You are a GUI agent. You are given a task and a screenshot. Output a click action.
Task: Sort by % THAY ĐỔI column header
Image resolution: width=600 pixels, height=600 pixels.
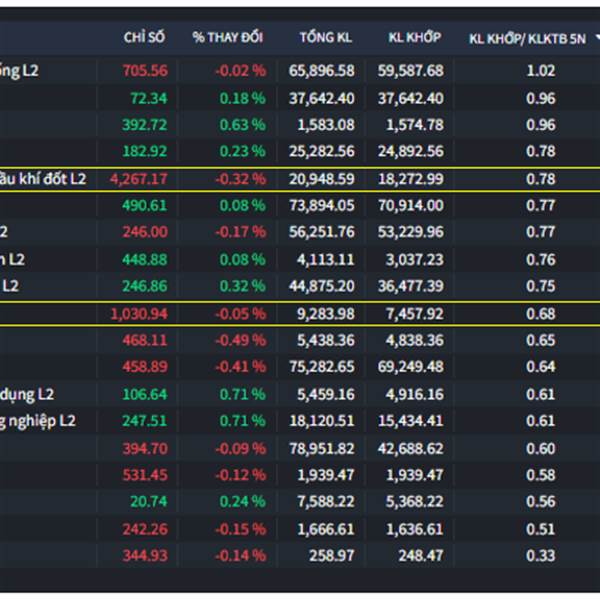(228, 37)
